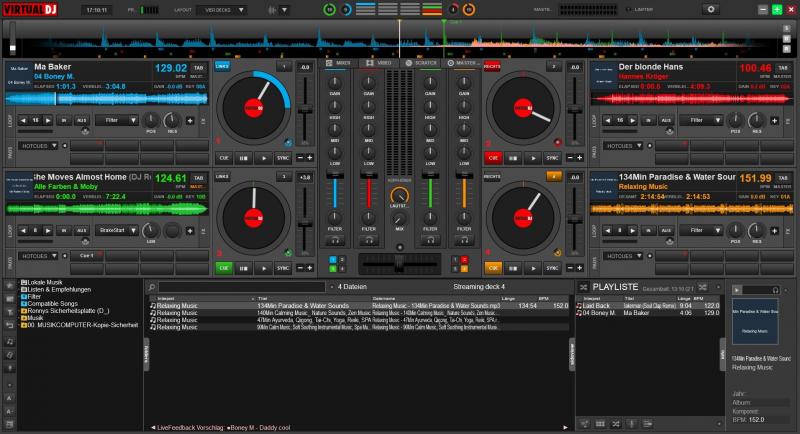Switch to the MIXER tab
Viewport: 800px width, 434px height.
[339, 63]
